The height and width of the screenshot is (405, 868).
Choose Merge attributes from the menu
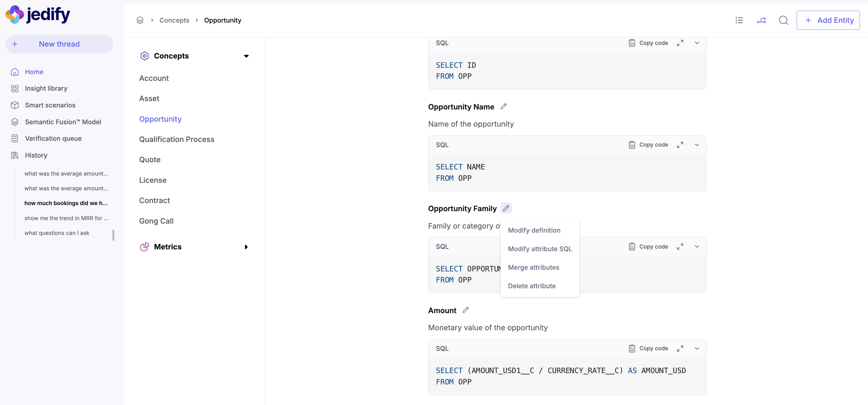pyautogui.click(x=533, y=267)
